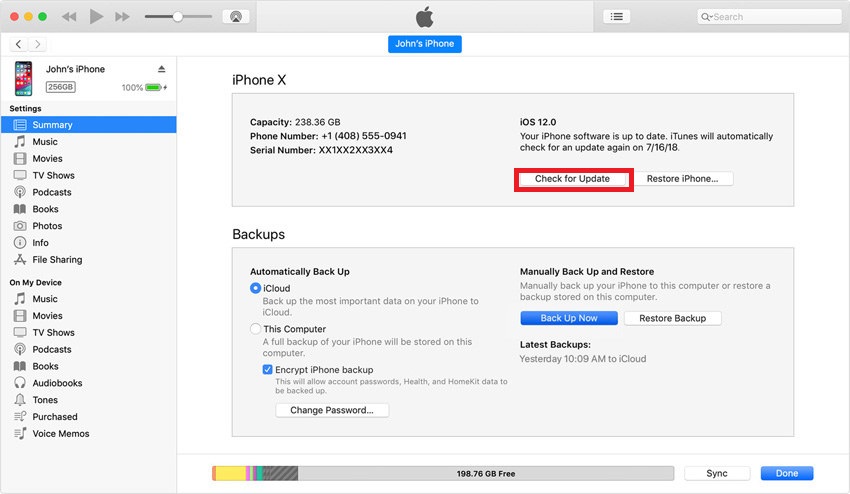Open the search magnifier dropdown
Screen dimensions: 850x494
point(706,17)
